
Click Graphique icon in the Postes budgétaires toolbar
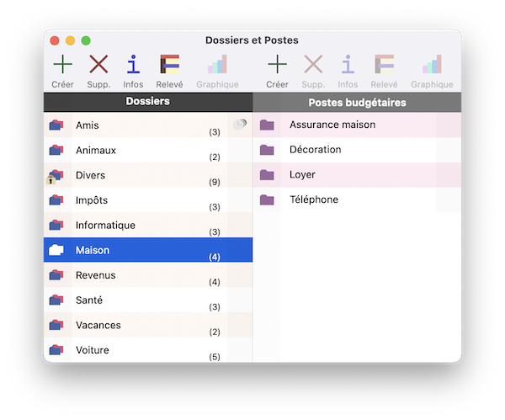click(x=432, y=64)
